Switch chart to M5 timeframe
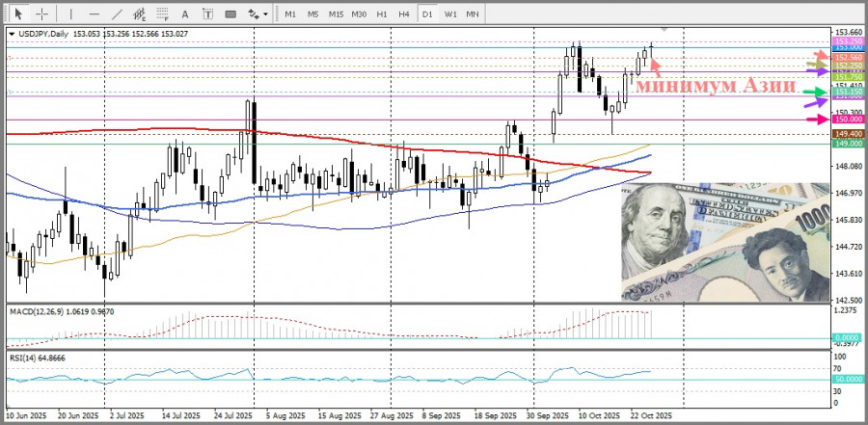This screenshot has height=425, width=868. pos(312,14)
